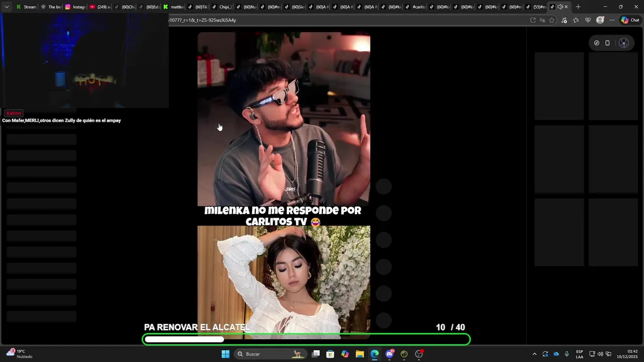644x362 pixels.
Task: Click the 'milenka no me responde por carlitos tv' caption
Action: [x=283, y=216]
